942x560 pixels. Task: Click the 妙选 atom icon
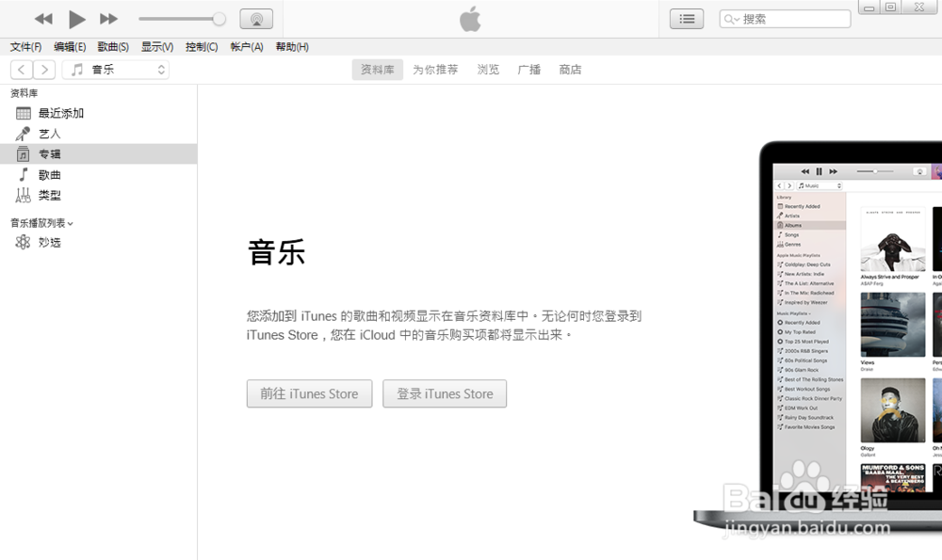coord(23,242)
